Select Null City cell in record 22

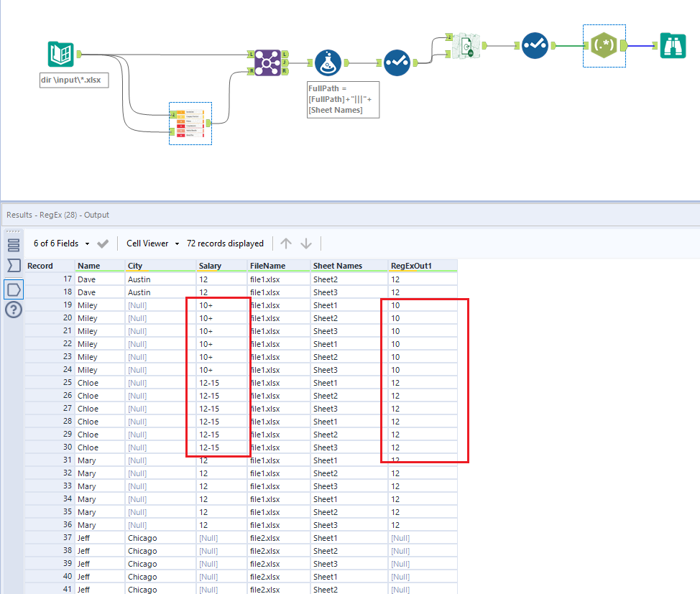pos(160,344)
